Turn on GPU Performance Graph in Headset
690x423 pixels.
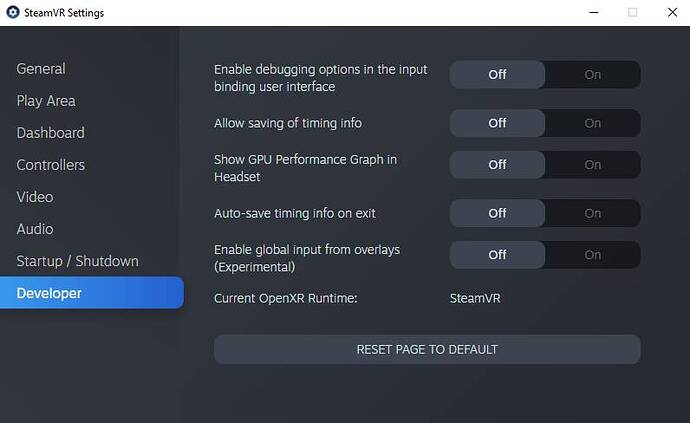pyautogui.click(x=593, y=165)
